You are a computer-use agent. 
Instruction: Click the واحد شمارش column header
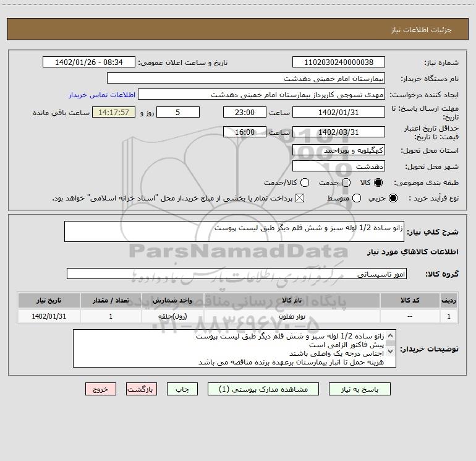[172, 300]
